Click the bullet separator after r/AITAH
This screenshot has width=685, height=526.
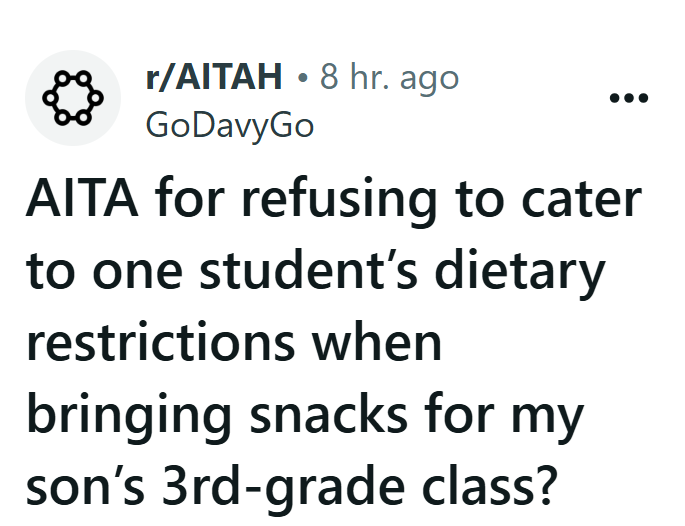point(301,78)
